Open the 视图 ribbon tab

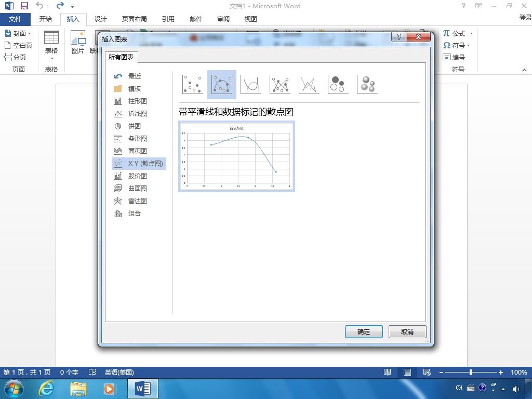251,19
